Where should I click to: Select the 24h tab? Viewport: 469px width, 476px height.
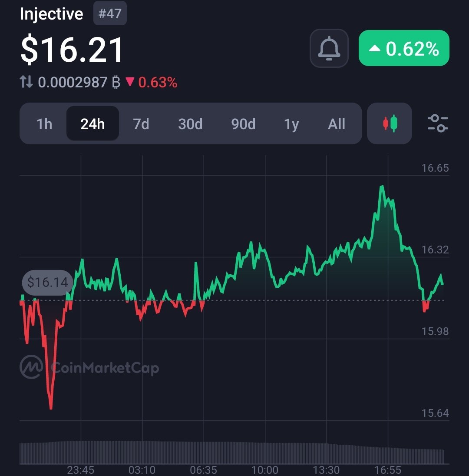pos(92,123)
